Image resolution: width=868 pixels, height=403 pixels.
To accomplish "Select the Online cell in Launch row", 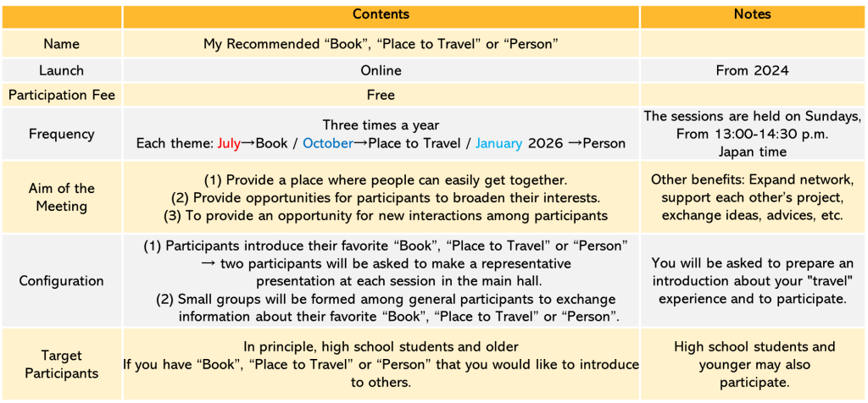I will [381, 71].
